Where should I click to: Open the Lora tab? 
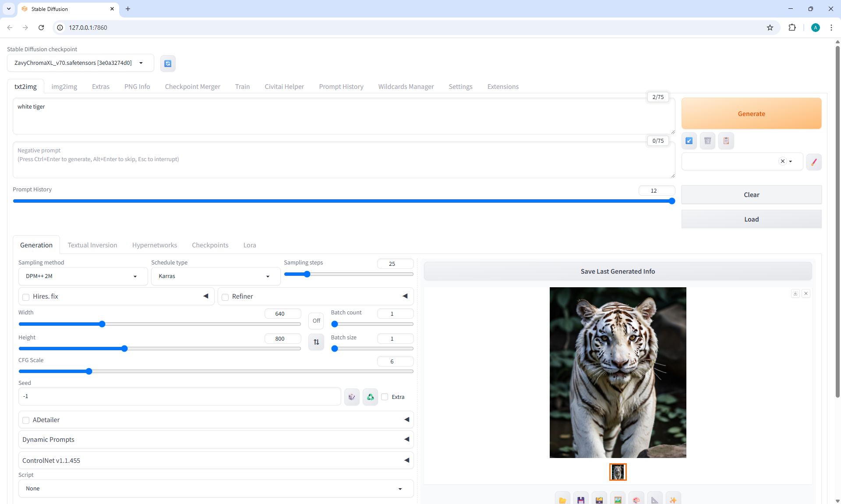(250, 245)
